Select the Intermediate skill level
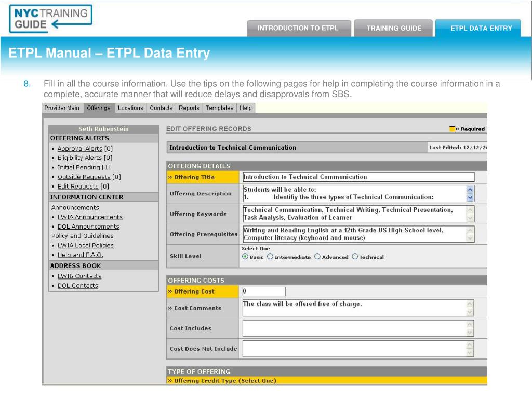The image size is (532, 399). [270, 257]
